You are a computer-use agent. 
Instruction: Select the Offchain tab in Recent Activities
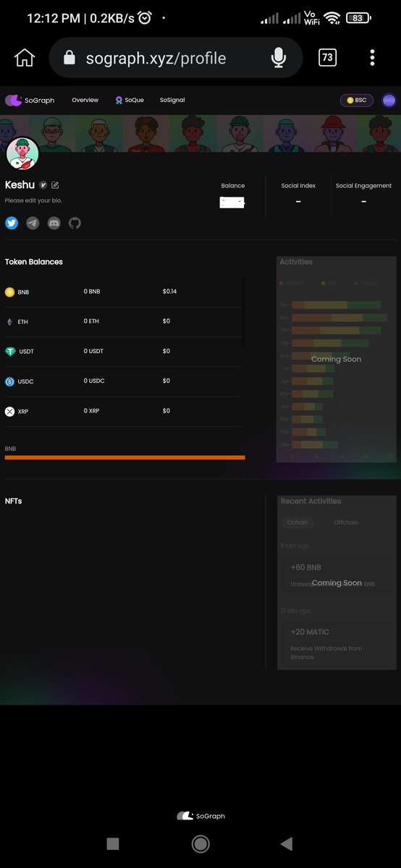click(346, 522)
